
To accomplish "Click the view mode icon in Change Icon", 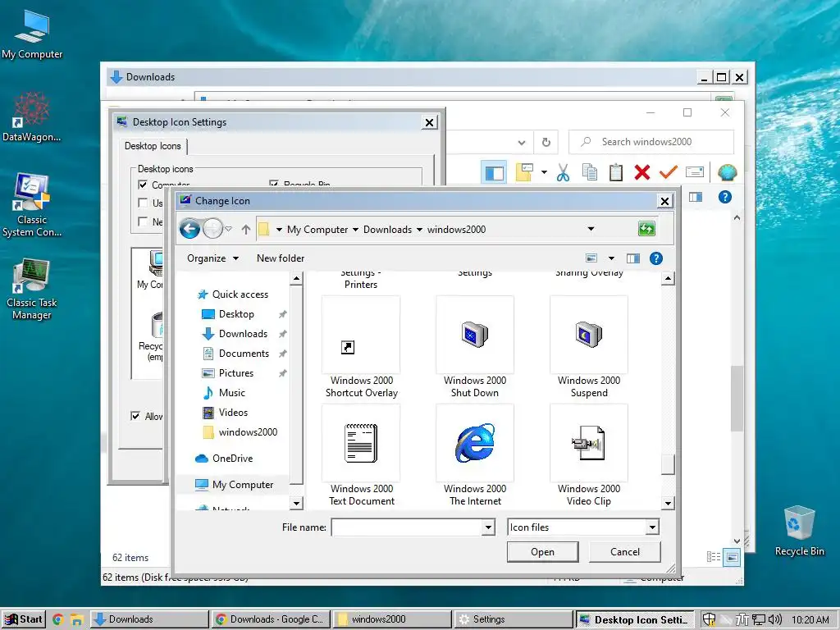I will (591, 258).
